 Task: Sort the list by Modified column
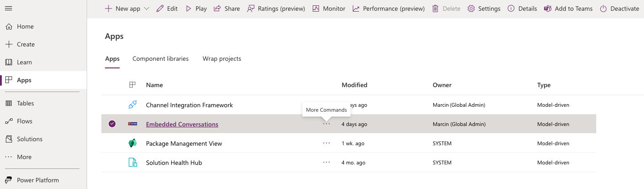(x=355, y=85)
